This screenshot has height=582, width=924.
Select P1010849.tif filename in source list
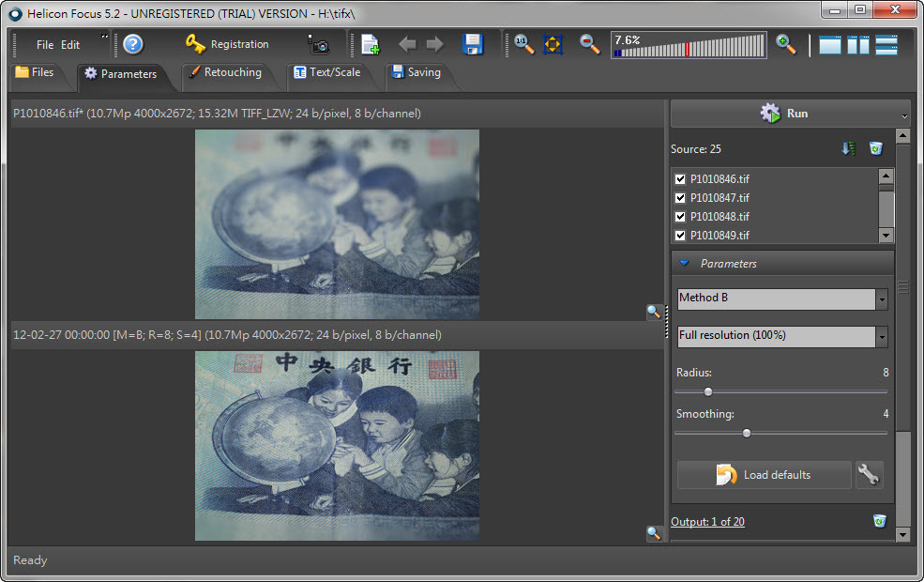click(720, 236)
